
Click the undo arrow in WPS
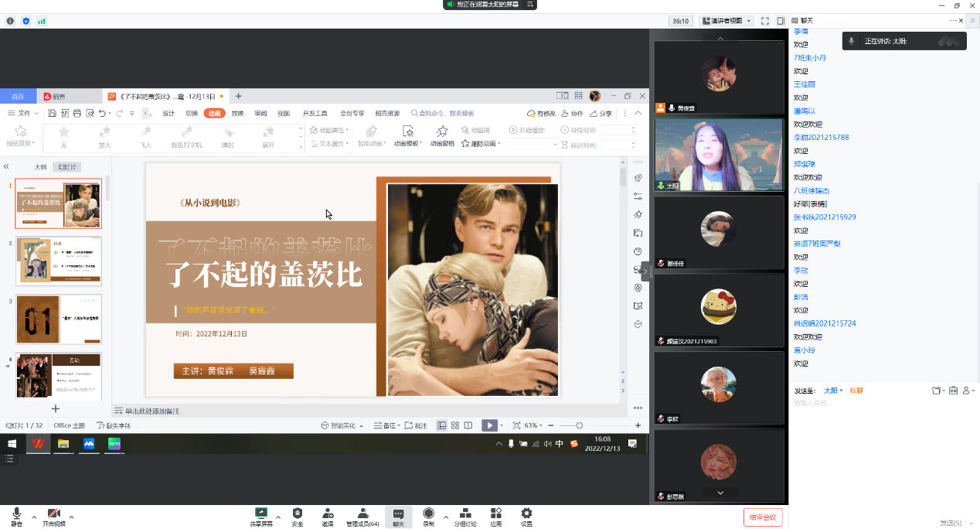(103, 114)
